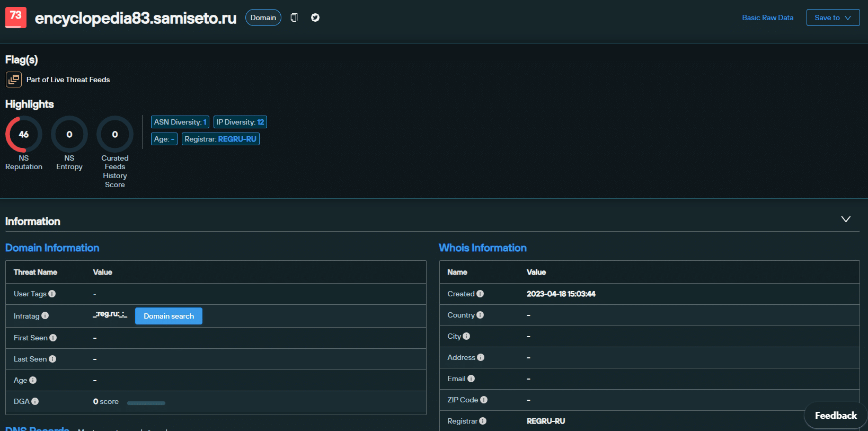The width and height of the screenshot is (868, 431).
Task: Select the _.reg.ru._._ infratag value
Action: [110, 314]
